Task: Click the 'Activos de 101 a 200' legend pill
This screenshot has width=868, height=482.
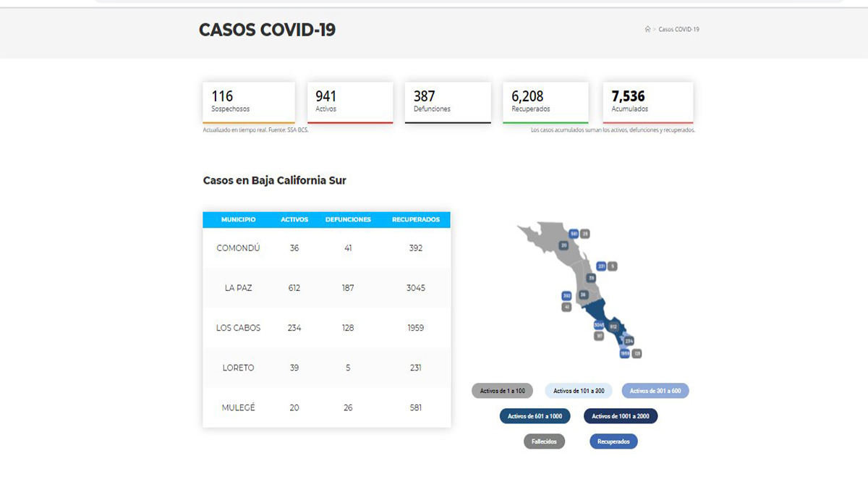Action: click(x=579, y=391)
